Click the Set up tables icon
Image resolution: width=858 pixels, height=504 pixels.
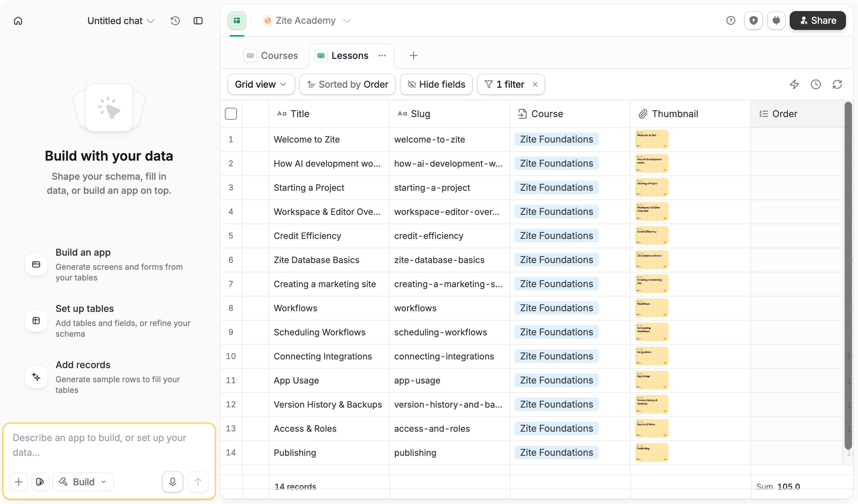point(36,321)
